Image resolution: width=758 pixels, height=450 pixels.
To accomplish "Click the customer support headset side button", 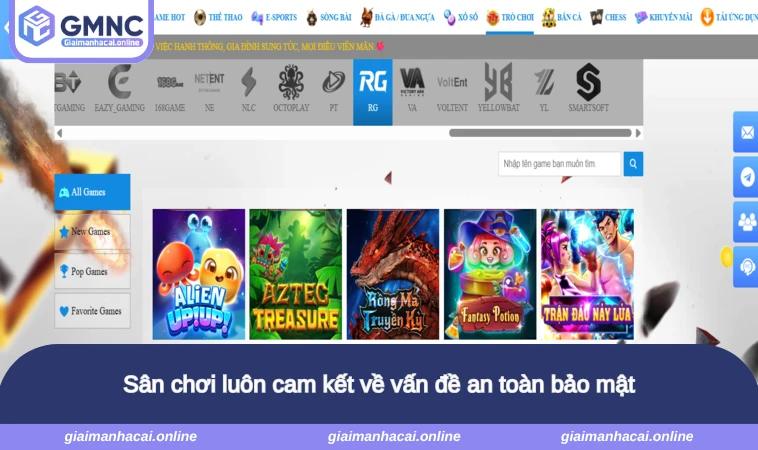I will click(x=746, y=267).
